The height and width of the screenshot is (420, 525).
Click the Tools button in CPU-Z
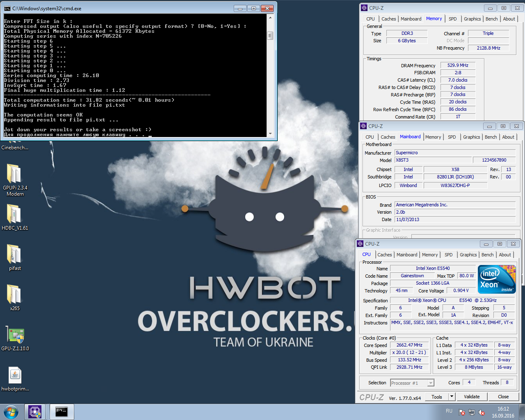coord(437,397)
